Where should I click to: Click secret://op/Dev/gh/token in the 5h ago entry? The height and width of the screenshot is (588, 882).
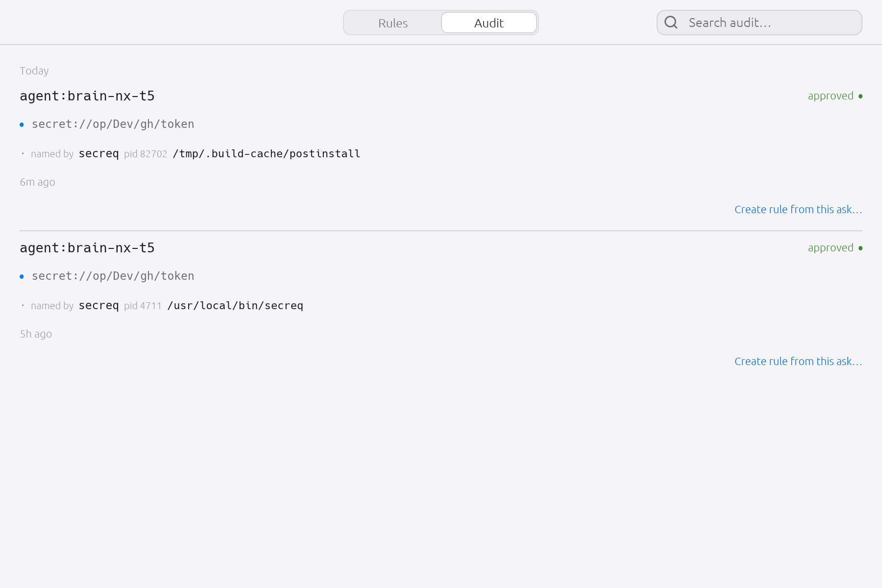coord(113,276)
